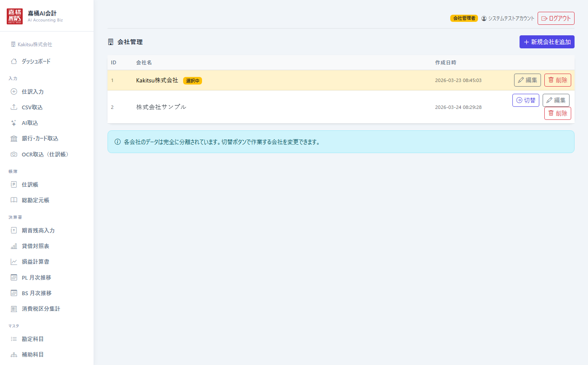Click the building icon beside 会社管理 heading
This screenshot has width=588, height=365.
[x=111, y=42]
